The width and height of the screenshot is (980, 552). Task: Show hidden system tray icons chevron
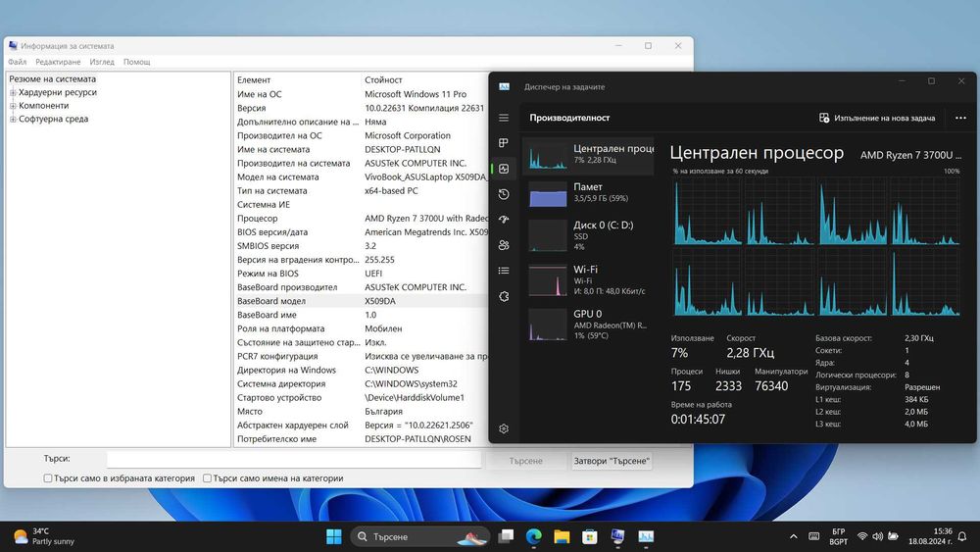click(793, 536)
